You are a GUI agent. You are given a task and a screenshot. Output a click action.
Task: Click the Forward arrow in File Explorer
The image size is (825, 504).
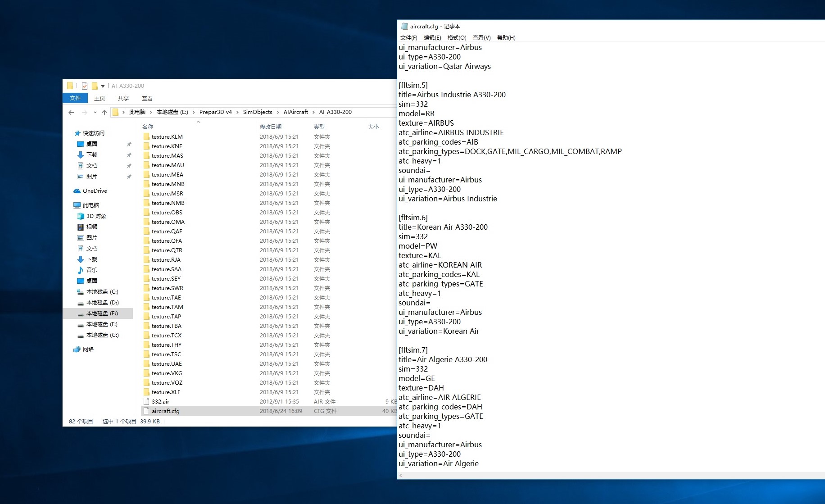[84, 112]
